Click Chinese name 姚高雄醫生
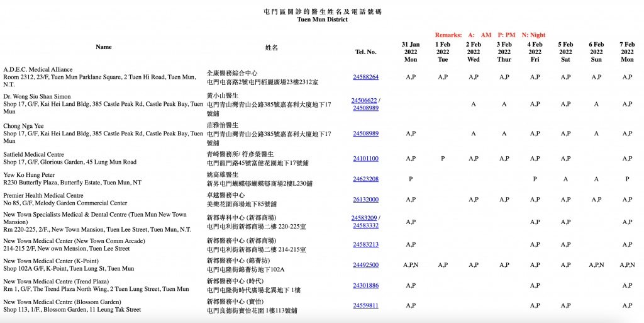 (x=223, y=174)
